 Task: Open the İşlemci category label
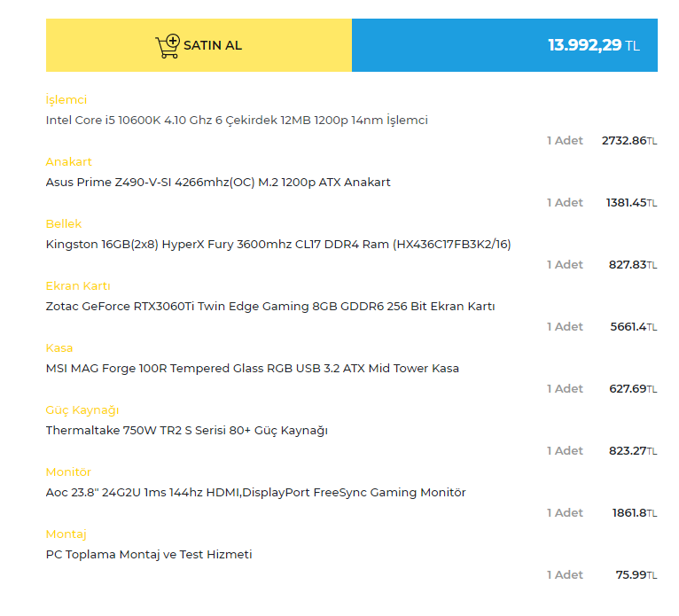coord(66,100)
